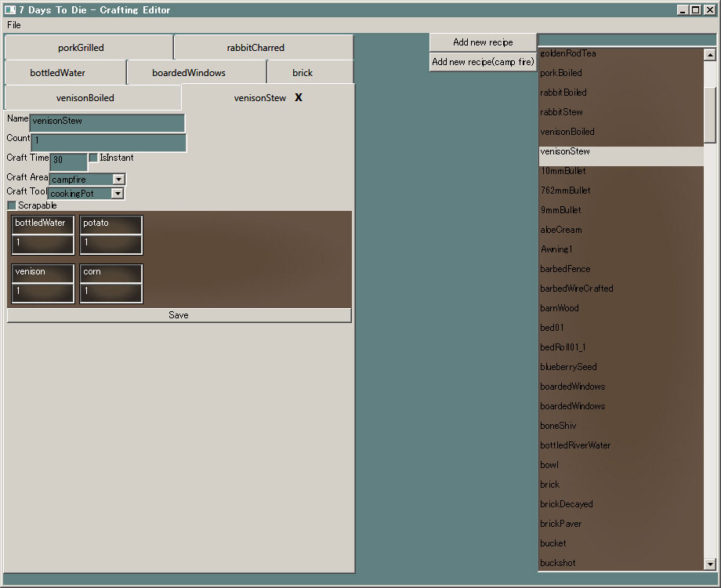Viewport: 721px width, 588px height.
Task: Switch to the rabbitCharred tab
Action: tap(263, 47)
